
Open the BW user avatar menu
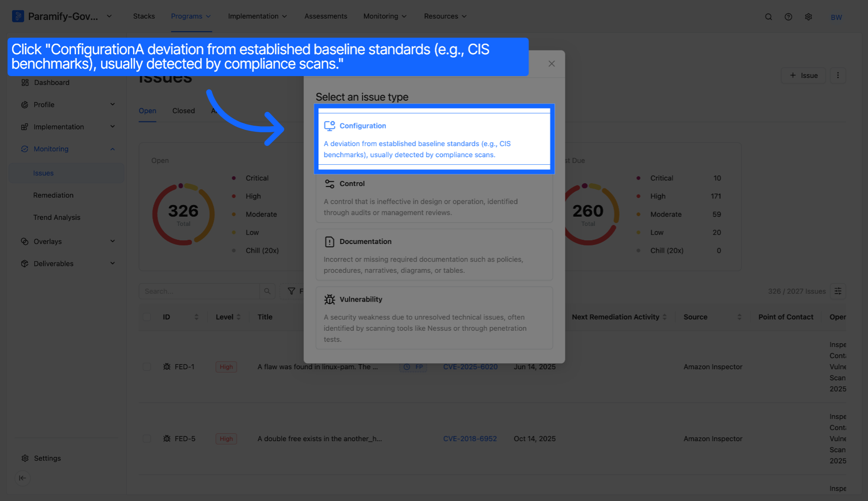pyautogui.click(x=836, y=17)
